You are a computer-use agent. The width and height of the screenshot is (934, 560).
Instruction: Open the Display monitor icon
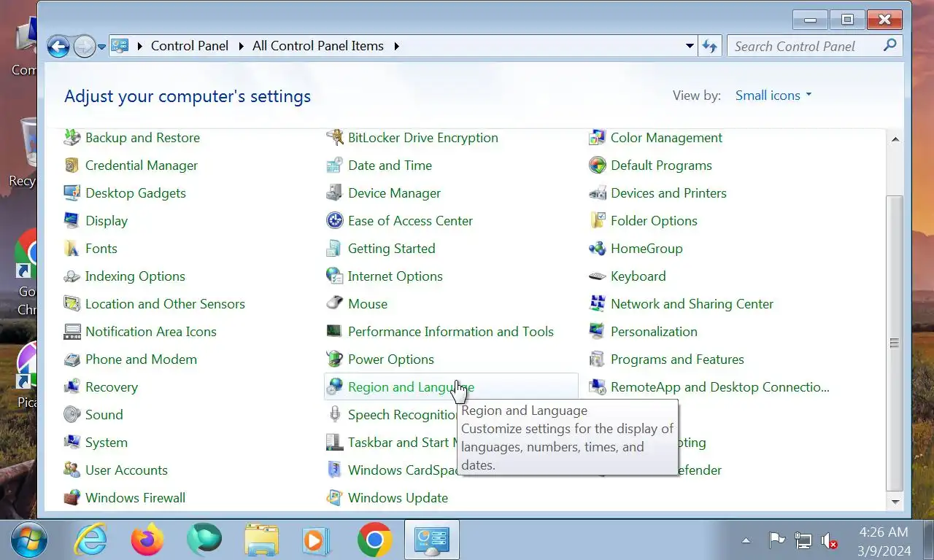point(72,220)
